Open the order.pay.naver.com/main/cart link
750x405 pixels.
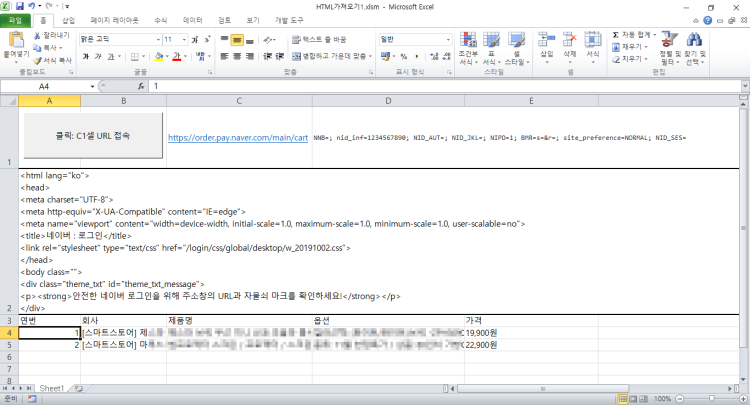click(238, 138)
